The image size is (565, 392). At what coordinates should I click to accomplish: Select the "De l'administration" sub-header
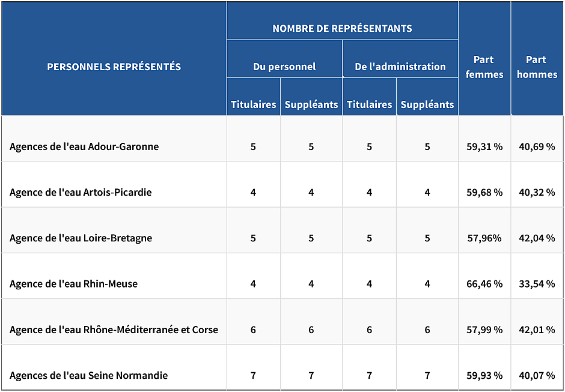coord(400,67)
